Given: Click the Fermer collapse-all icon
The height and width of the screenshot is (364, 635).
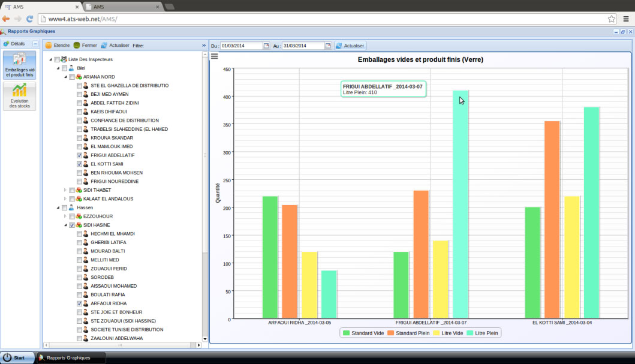Looking at the screenshot, I should pyautogui.click(x=77, y=45).
